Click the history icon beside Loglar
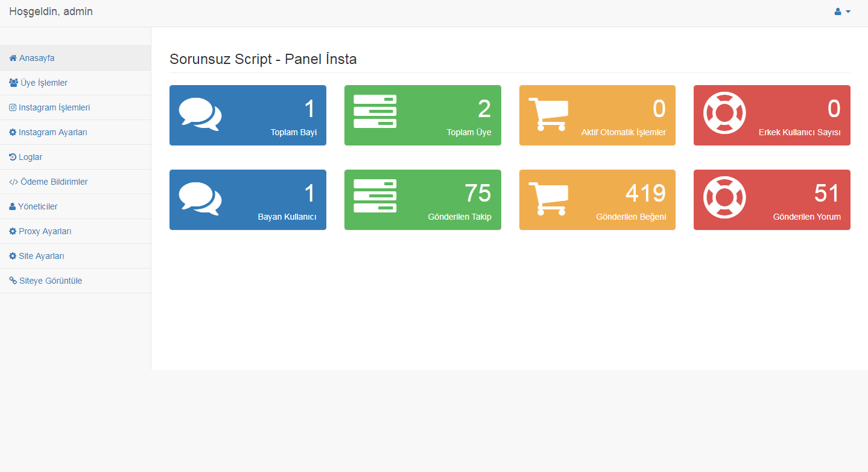This screenshot has height=472, width=868. click(x=13, y=157)
